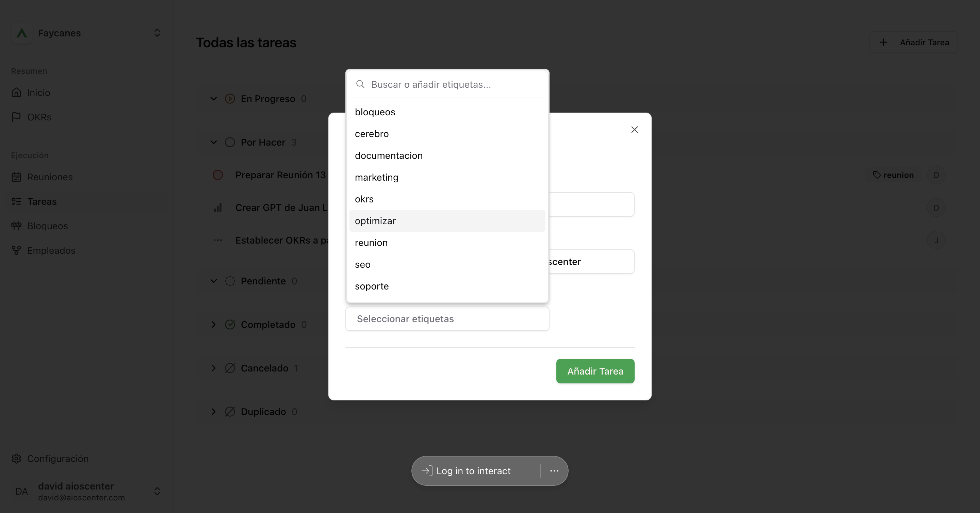
Task: Close the add task dialog
Action: [635, 130]
